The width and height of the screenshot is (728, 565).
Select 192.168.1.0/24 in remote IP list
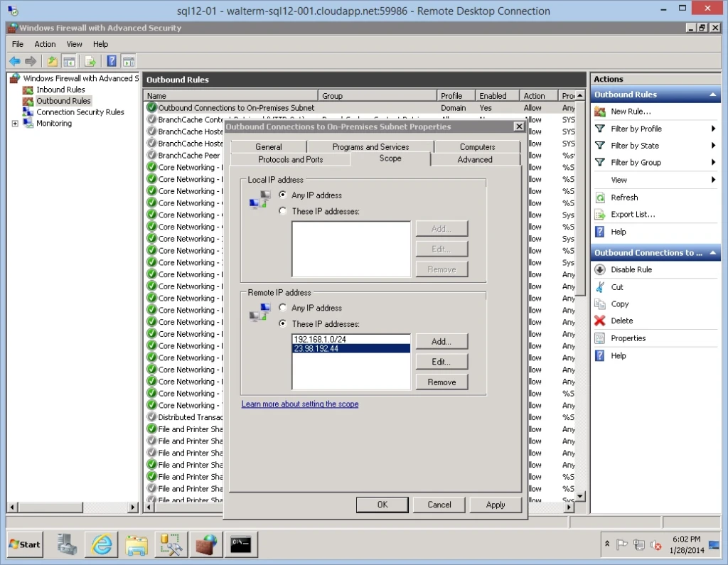[319, 339]
